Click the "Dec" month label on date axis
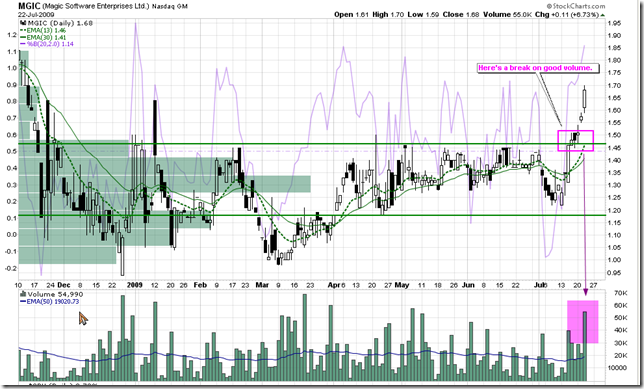Screen dimensions: 644x389 64,285
